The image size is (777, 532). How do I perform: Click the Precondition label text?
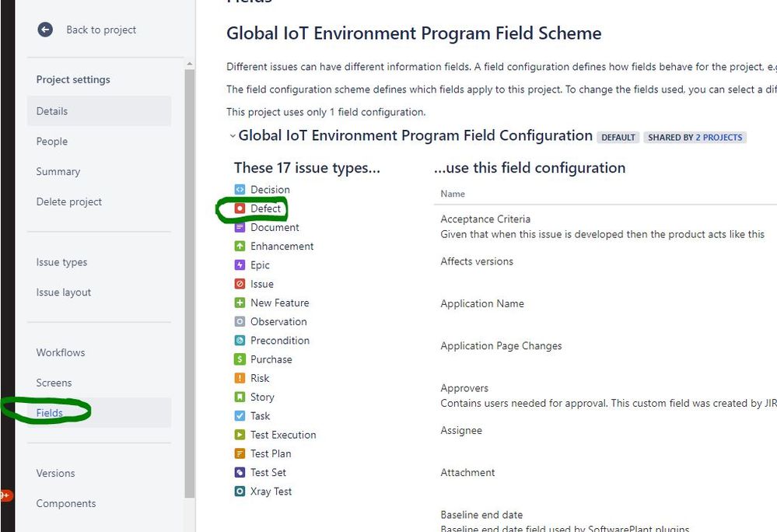(x=280, y=341)
